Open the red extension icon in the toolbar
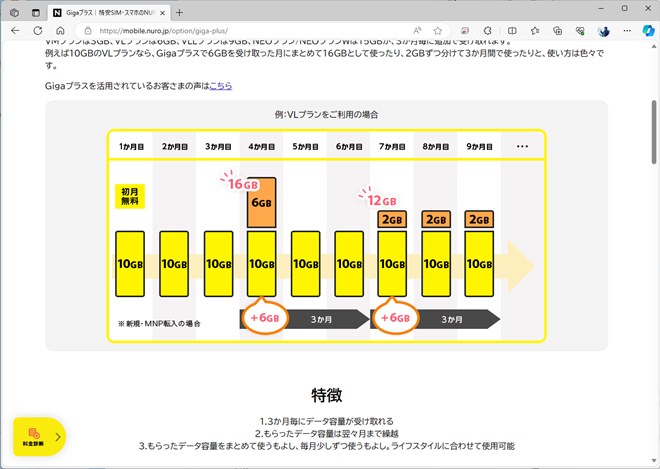The height and width of the screenshot is (469, 660). point(465,31)
